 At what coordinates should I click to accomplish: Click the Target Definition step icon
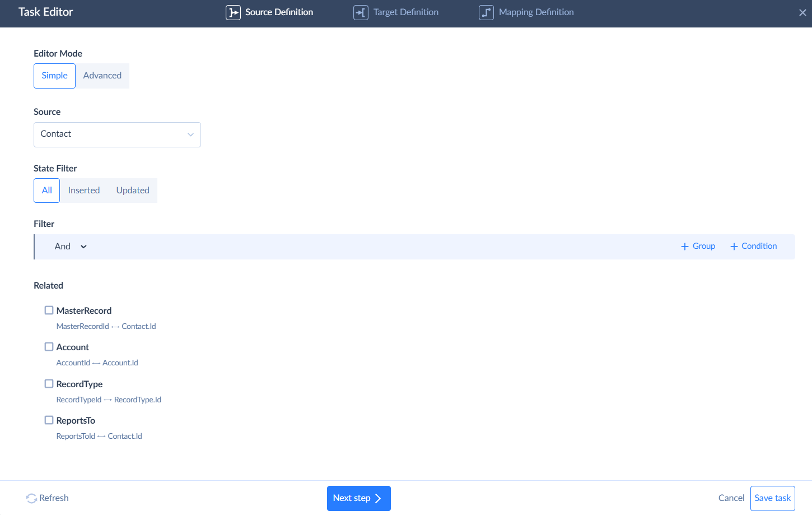coord(361,12)
